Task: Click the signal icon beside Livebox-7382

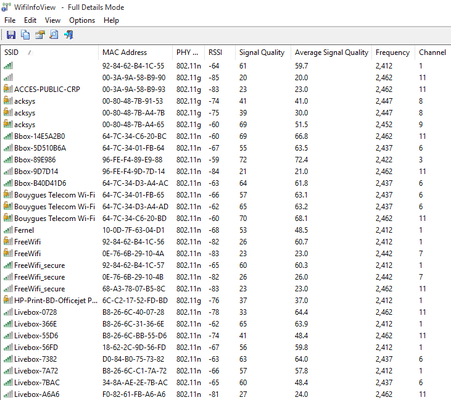Action: point(8,359)
